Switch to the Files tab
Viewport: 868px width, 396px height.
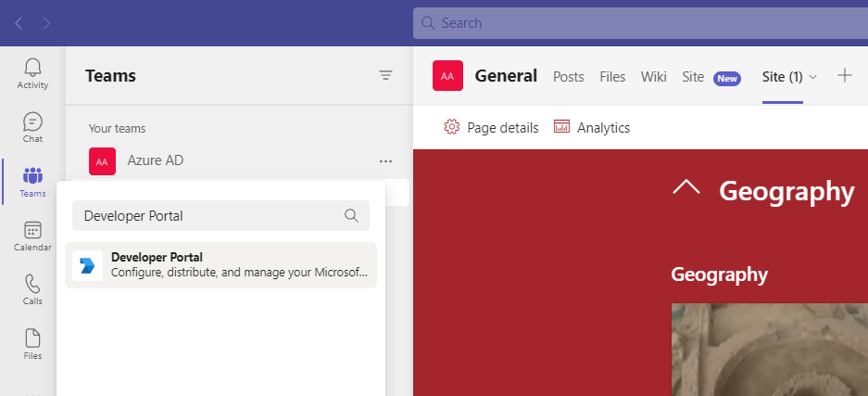(x=612, y=77)
